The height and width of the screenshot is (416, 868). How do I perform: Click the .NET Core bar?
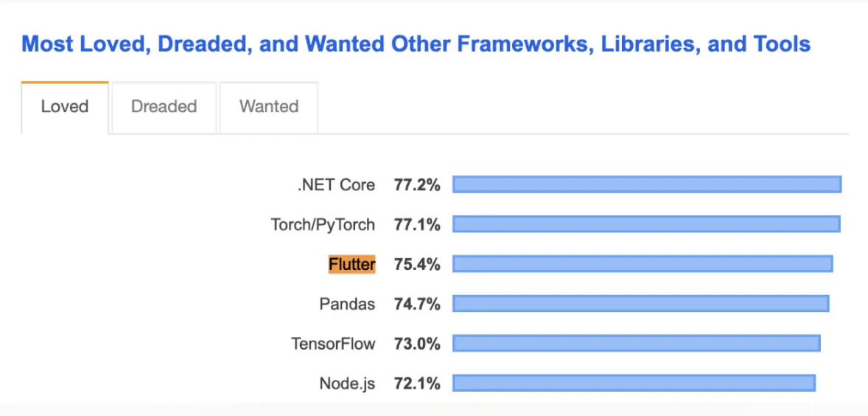tap(647, 184)
